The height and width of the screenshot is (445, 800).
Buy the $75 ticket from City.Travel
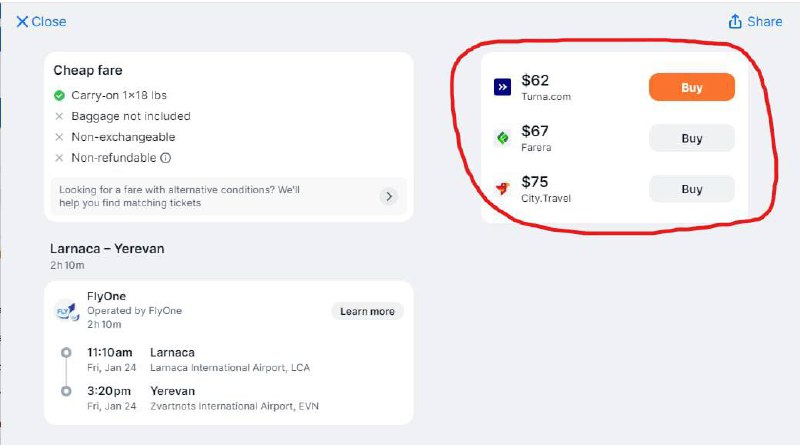click(691, 189)
